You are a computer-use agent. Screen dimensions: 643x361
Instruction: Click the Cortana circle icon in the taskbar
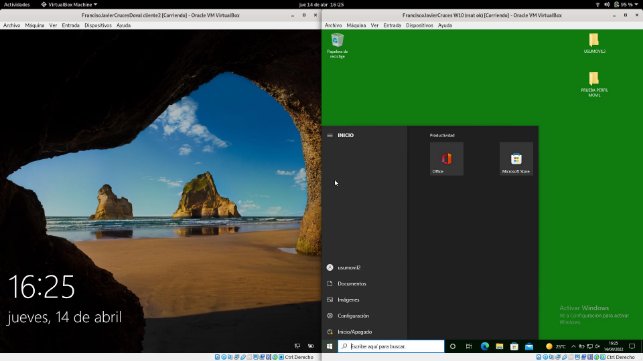[452, 346]
